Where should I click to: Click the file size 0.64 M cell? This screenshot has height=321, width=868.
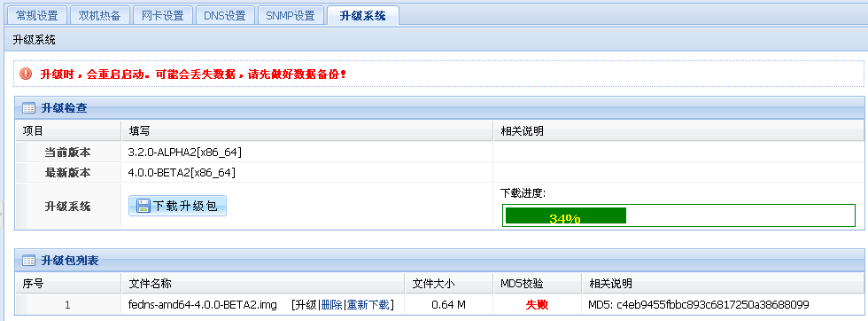pos(448,305)
